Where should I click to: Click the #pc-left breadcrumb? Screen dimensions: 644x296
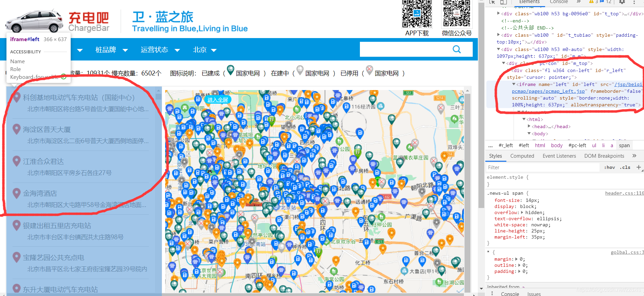click(x=577, y=145)
